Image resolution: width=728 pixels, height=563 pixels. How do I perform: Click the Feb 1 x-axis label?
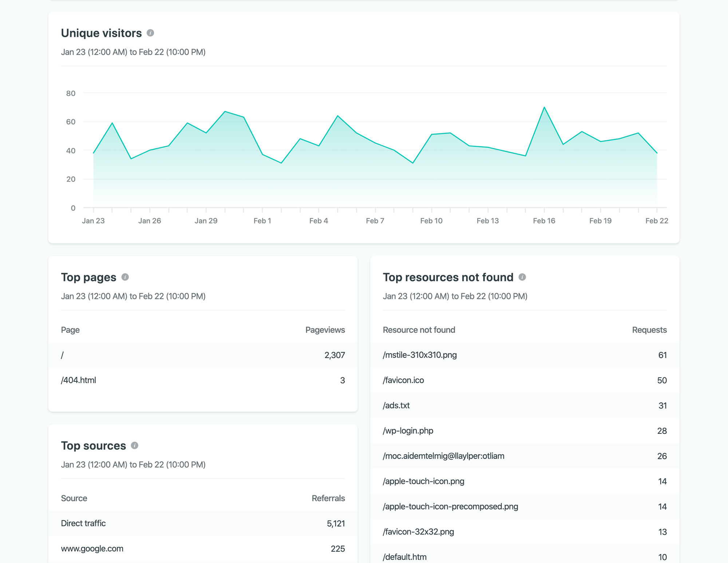[262, 221]
